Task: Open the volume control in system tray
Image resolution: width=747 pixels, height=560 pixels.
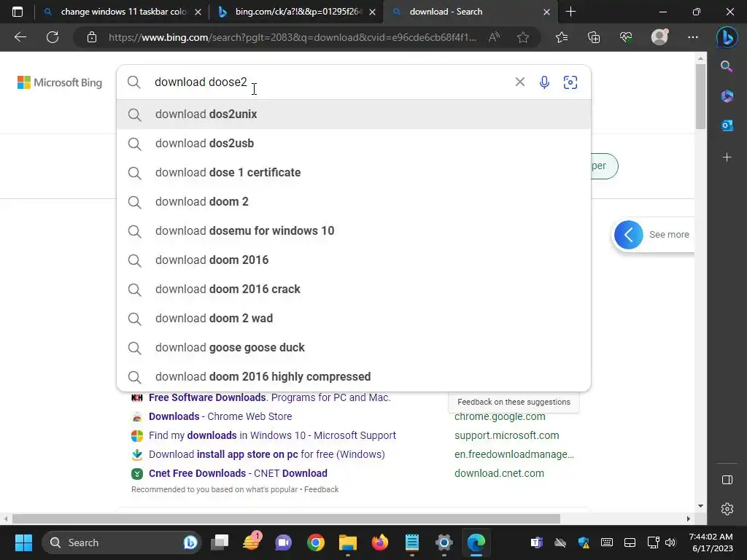Action: pos(671,542)
